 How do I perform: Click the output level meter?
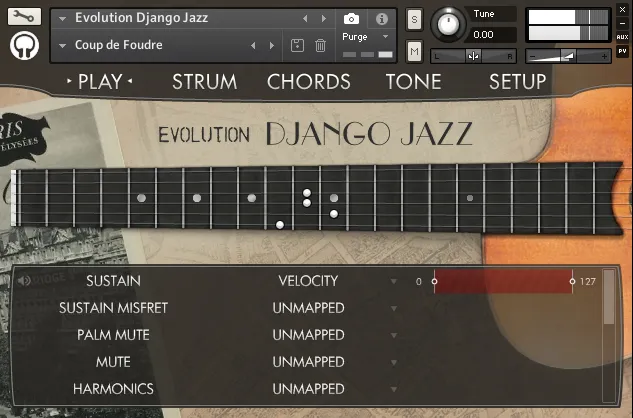(x=568, y=25)
